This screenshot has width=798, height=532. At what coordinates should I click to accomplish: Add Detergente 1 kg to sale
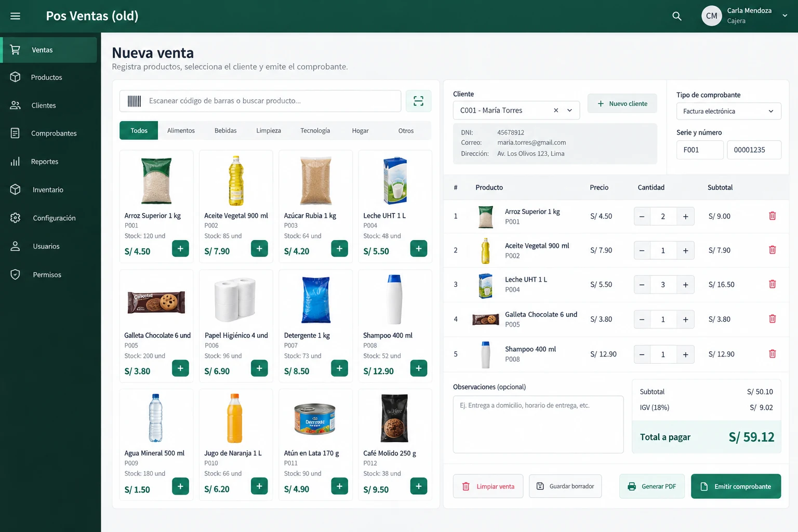339,368
